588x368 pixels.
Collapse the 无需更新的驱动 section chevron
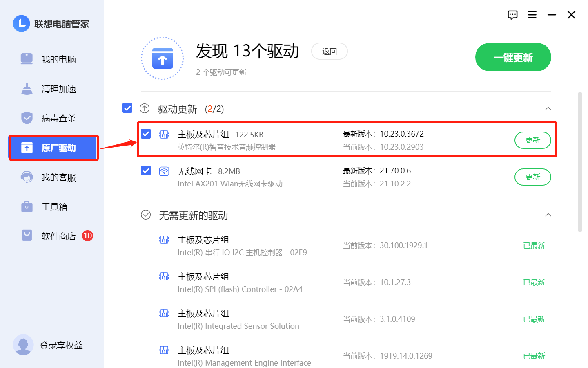point(548,215)
